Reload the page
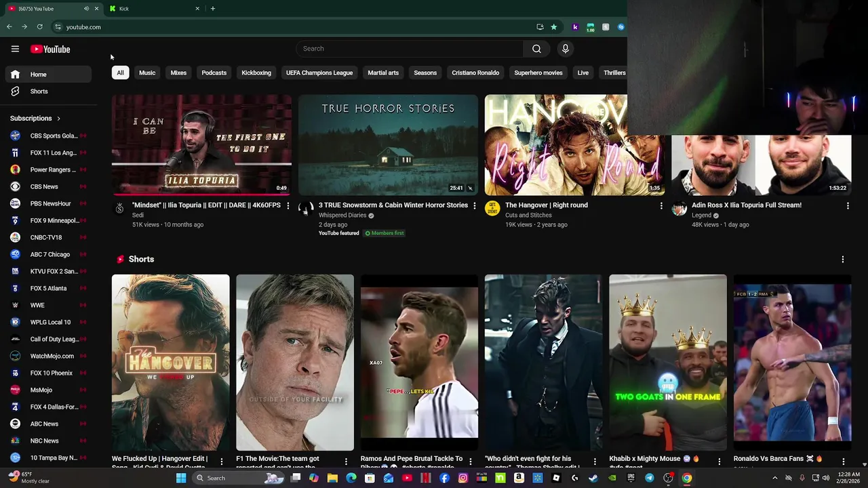 [x=39, y=27]
